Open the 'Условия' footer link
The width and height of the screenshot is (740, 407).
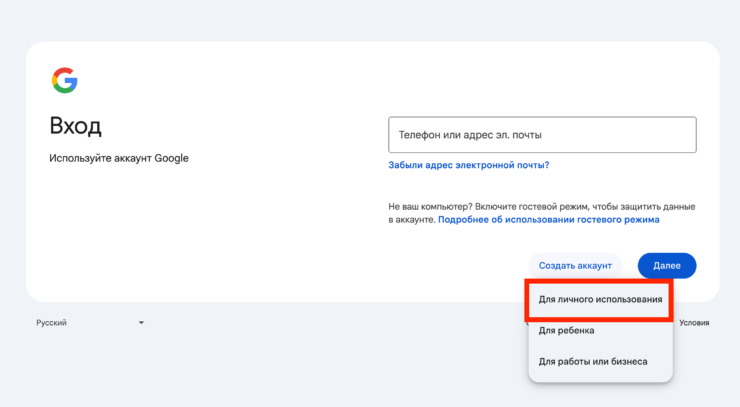pyautogui.click(x=694, y=323)
